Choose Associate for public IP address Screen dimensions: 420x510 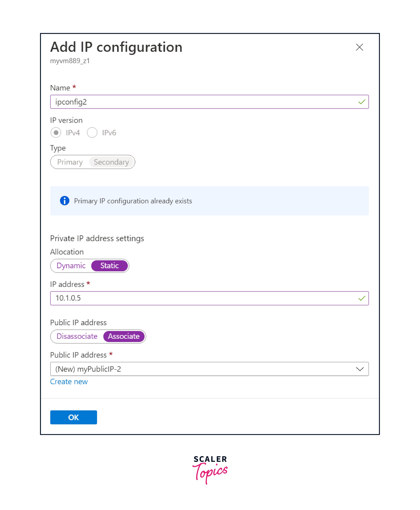tap(124, 336)
